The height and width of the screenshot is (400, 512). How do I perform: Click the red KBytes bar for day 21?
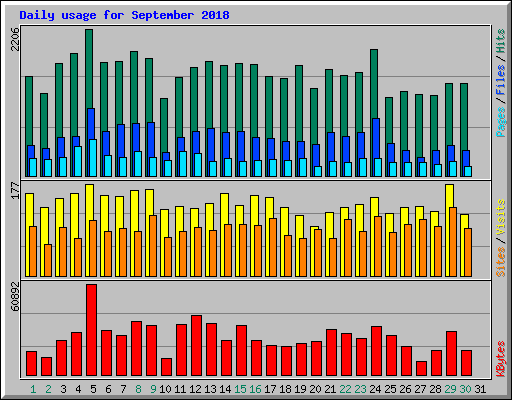click(331, 352)
